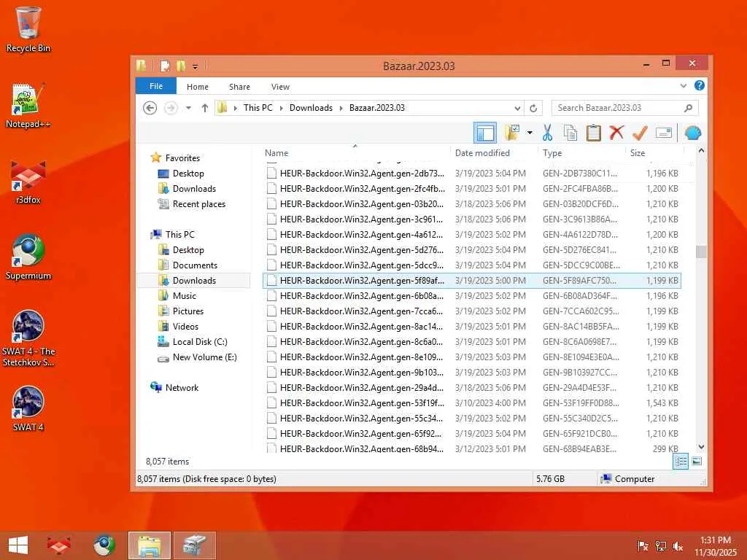Select file ending gen-6b08a...
Image resolution: width=747 pixels, height=560 pixels.
click(x=472, y=296)
